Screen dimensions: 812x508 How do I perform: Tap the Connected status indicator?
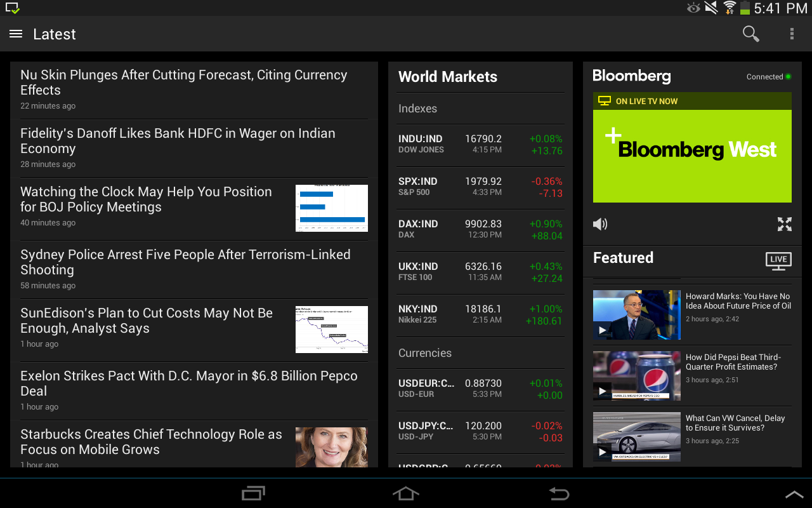pos(769,77)
